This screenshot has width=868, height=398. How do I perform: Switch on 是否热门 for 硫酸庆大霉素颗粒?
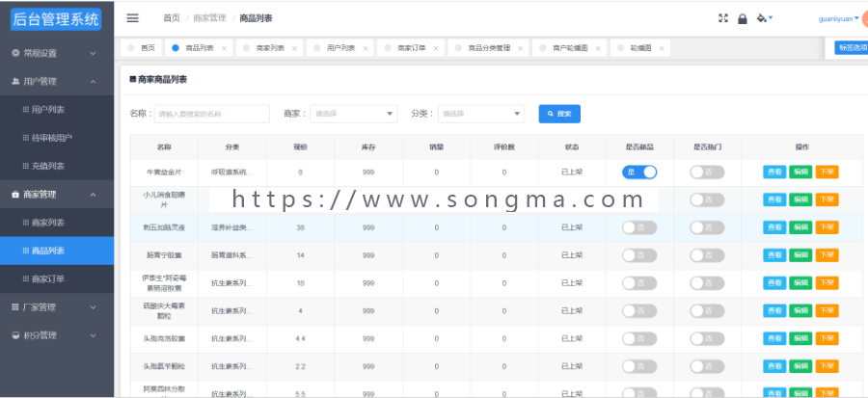pyautogui.click(x=707, y=311)
